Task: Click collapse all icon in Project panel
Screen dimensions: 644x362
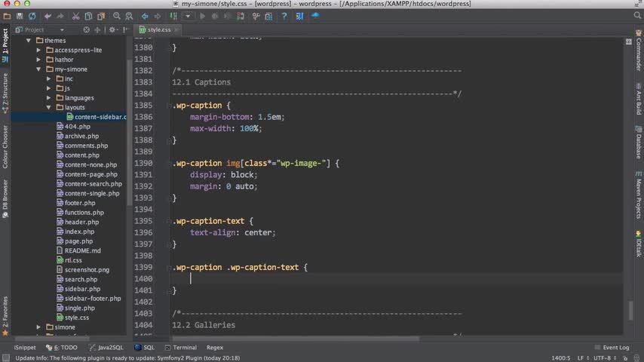Action: [x=97, y=29]
